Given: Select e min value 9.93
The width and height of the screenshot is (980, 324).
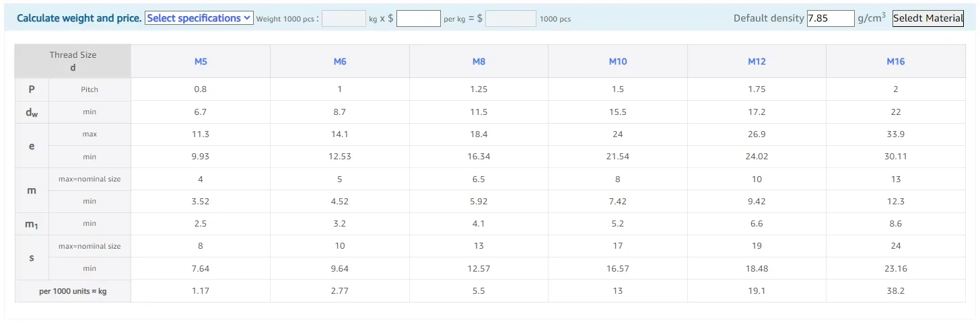Looking at the screenshot, I should tap(201, 157).
